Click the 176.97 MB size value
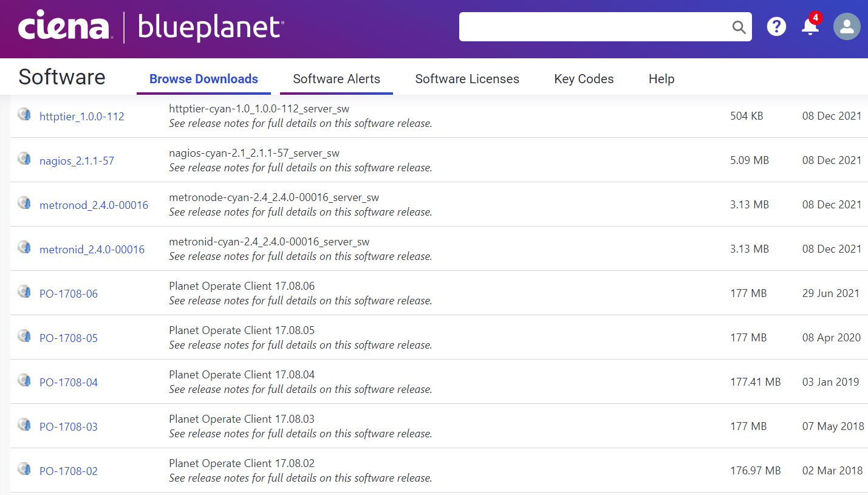This screenshot has width=868, height=495. pyautogui.click(x=756, y=471)
